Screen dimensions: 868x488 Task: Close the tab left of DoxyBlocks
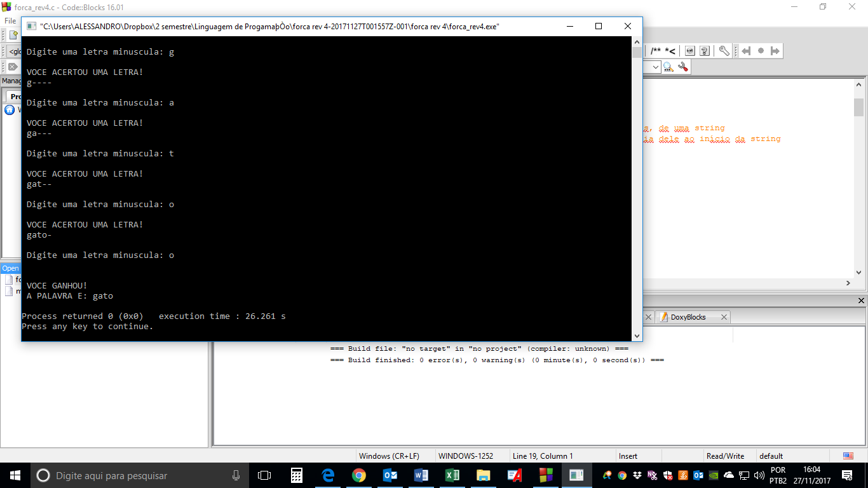pos(649,316)
